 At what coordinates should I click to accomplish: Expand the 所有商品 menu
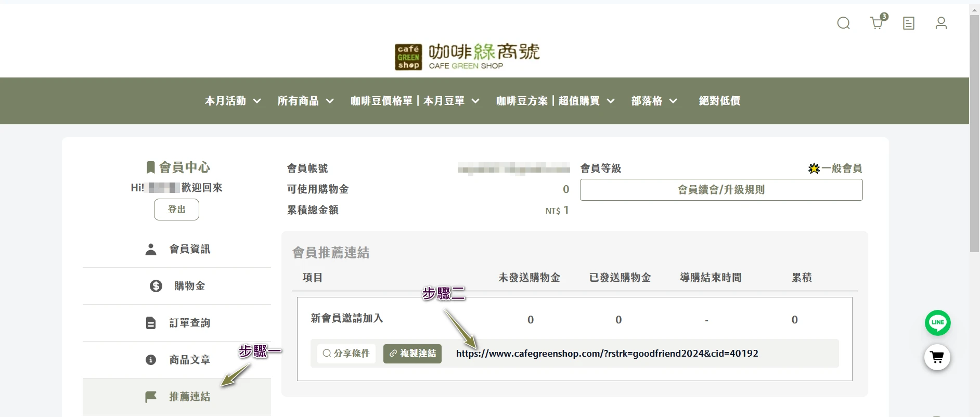click(305, 101)
